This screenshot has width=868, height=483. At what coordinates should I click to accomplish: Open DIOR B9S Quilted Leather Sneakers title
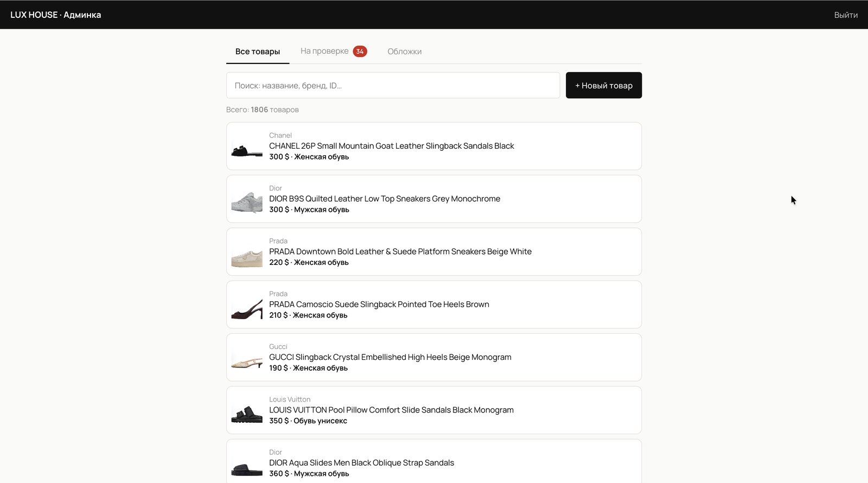click(385, 199)
